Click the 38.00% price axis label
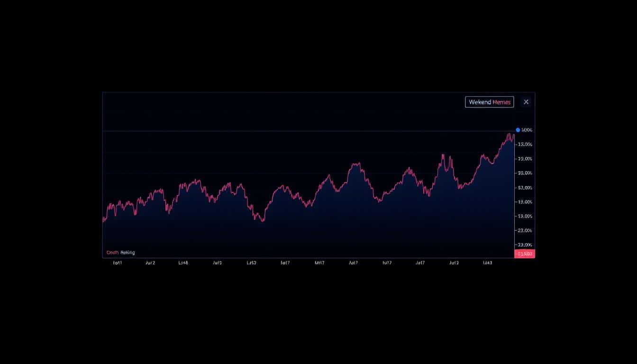Viewport: 637px width, 364px height. click(525, 173)
